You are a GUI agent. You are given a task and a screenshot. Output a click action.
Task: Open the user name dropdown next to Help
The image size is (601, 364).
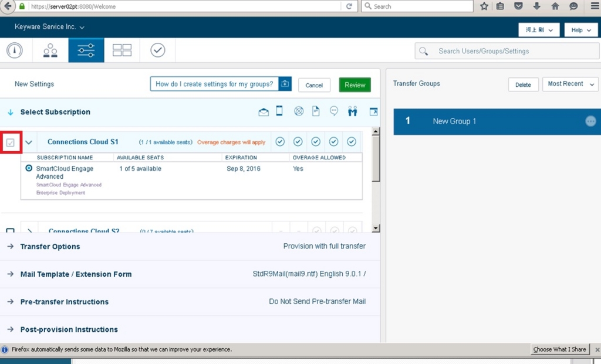[x=539, y=30]
